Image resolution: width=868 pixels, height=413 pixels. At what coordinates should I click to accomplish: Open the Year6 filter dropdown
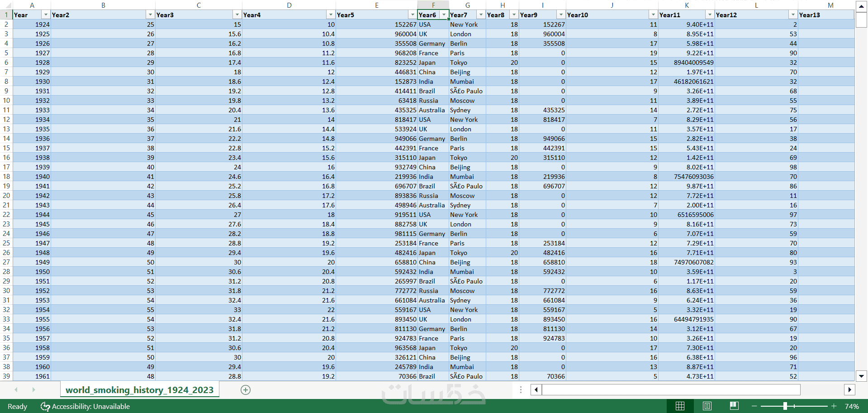point(444,15)
